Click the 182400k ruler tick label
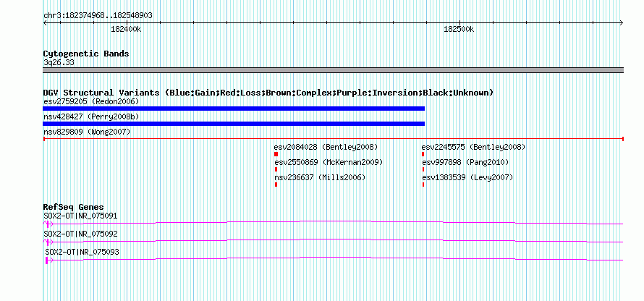This screenshot has width=644, height=301. click(x=127, y=30)
